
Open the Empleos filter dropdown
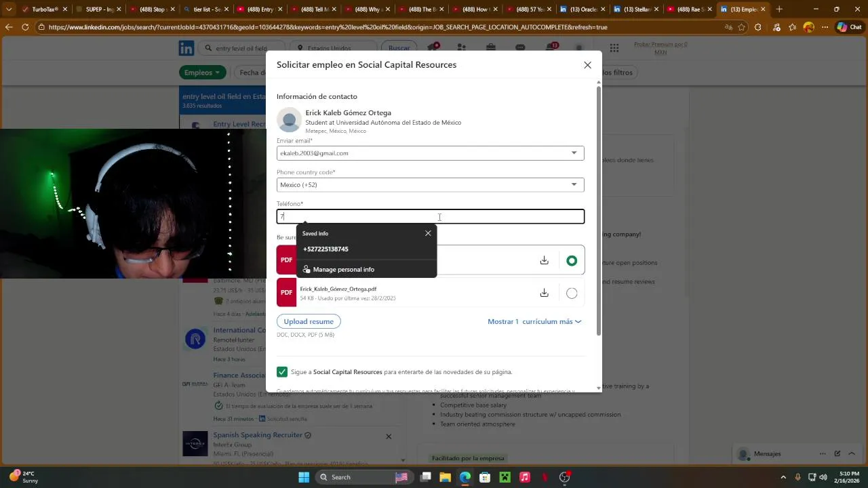pos(203,73)
